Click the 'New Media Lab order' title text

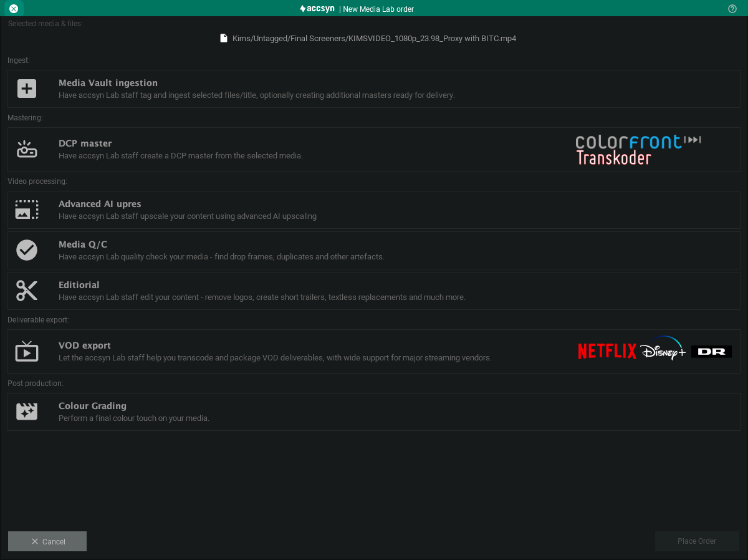click(x=378, y=9)
